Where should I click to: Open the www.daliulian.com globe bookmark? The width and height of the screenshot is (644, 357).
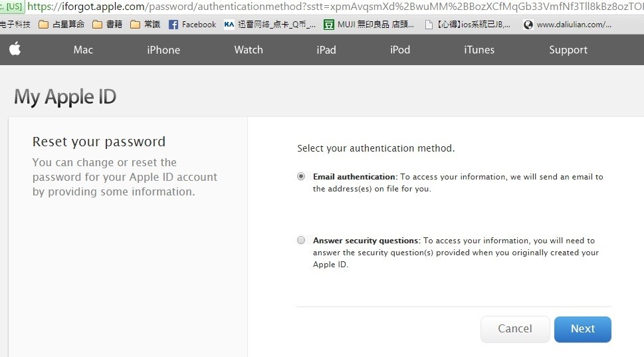[x=567, y=25]
